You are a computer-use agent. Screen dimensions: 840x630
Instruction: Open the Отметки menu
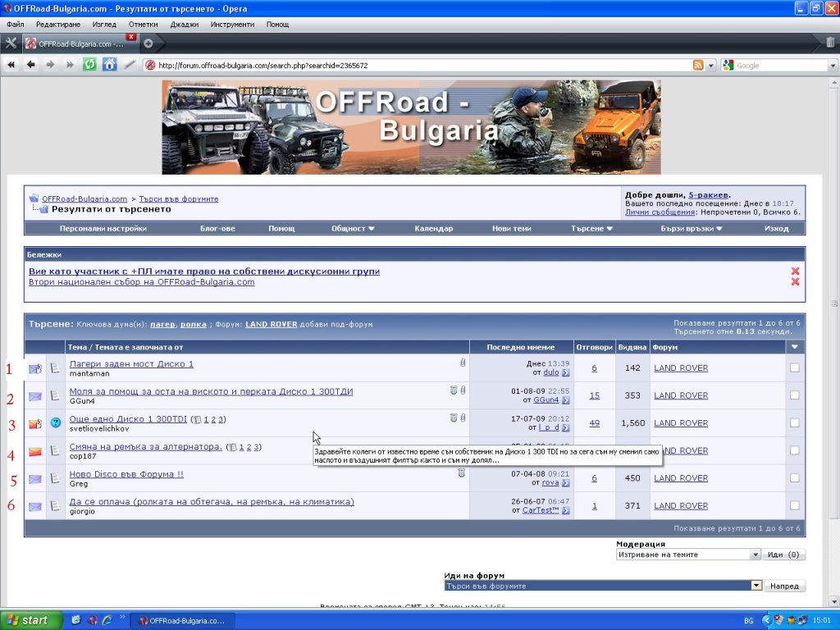point(143,24)
